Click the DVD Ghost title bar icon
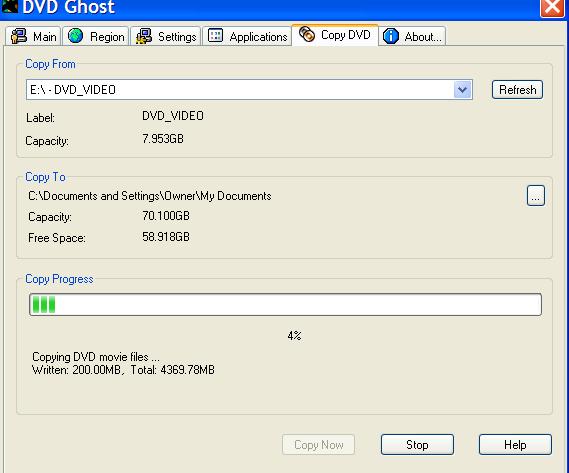 [x=9, y=6]
